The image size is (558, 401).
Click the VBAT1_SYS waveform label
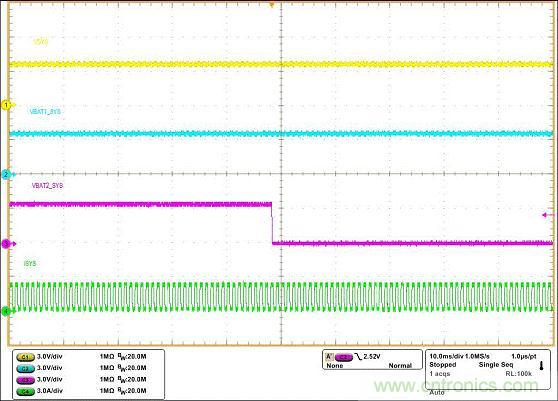pyautogui.click(x=45, y=112)
